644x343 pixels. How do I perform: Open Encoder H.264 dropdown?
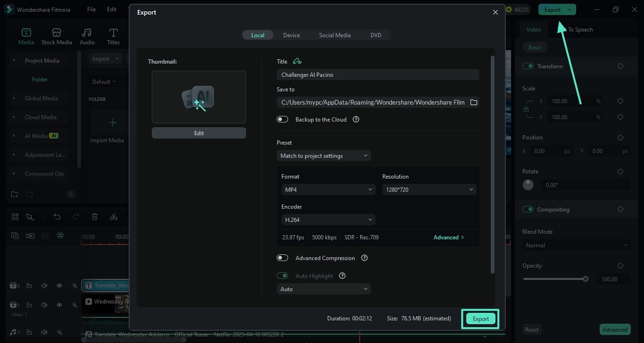[x=328, y=220]
